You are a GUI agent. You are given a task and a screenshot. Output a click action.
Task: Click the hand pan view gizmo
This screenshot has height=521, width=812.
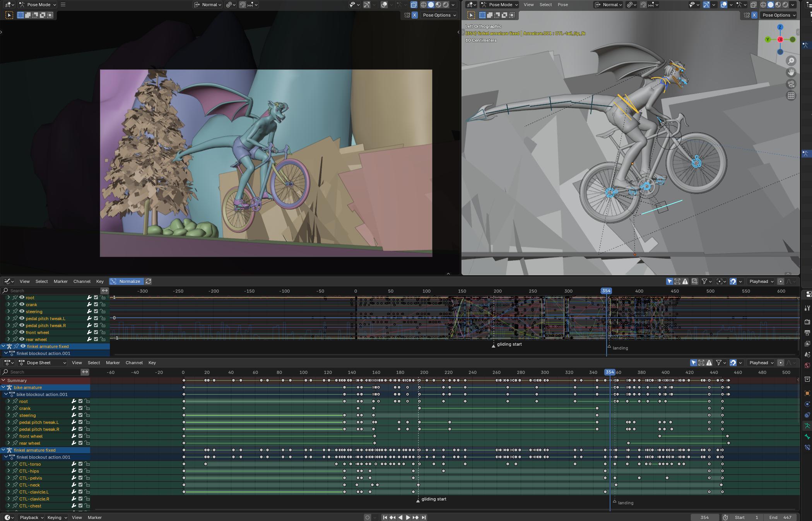pyautogui.click(x=791, y=72)
